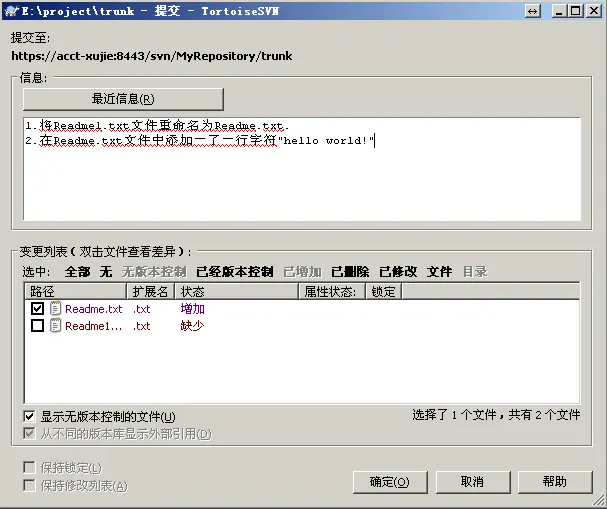Maximize the commit dialog window
The width and height of the screenshot is (607, 509).
tap(576, 11)
